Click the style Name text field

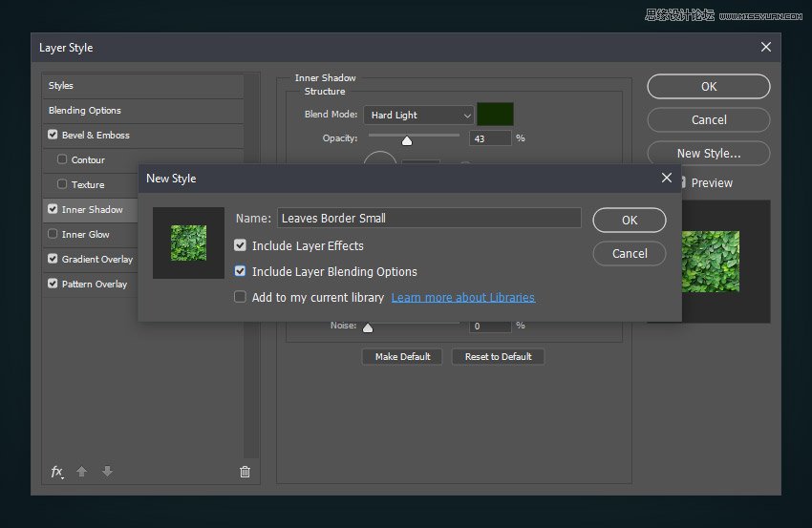[429, 218]
